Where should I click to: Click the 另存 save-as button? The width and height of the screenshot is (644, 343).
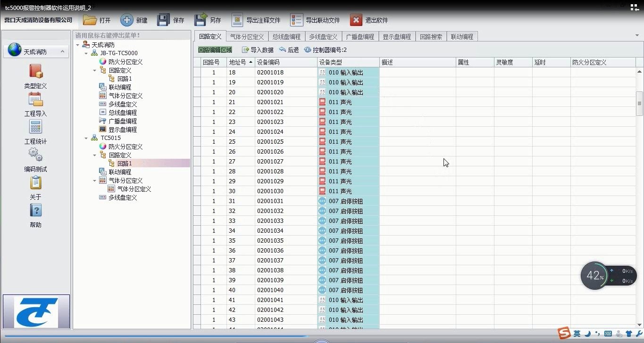click(x=208, y=20)
